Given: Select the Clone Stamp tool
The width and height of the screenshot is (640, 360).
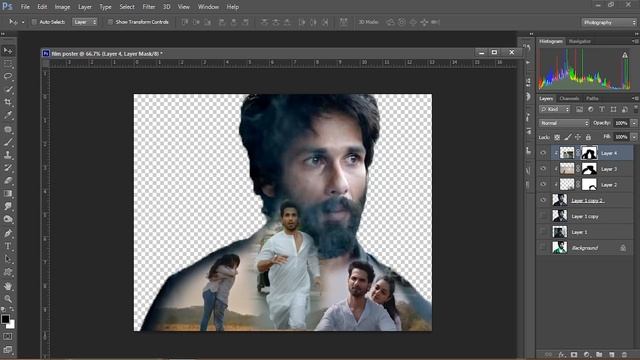Looking at the screenshot, I should point(8,155).
